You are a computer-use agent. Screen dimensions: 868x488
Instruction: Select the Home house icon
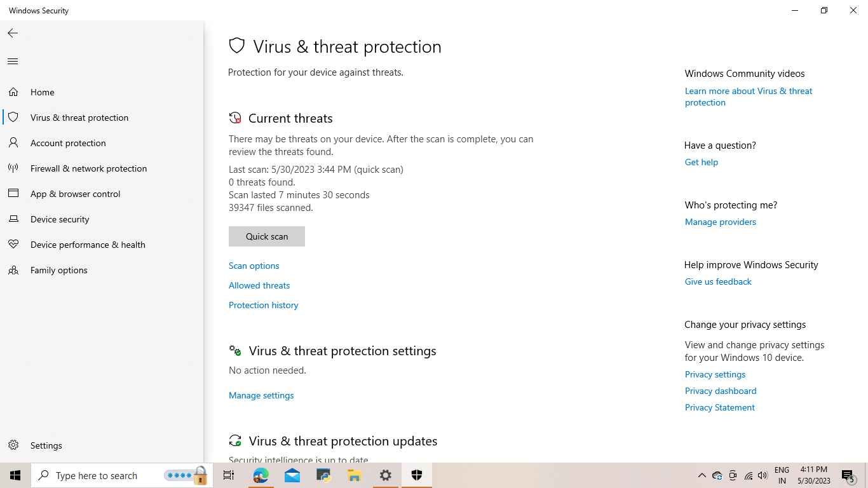pos(13,92)
